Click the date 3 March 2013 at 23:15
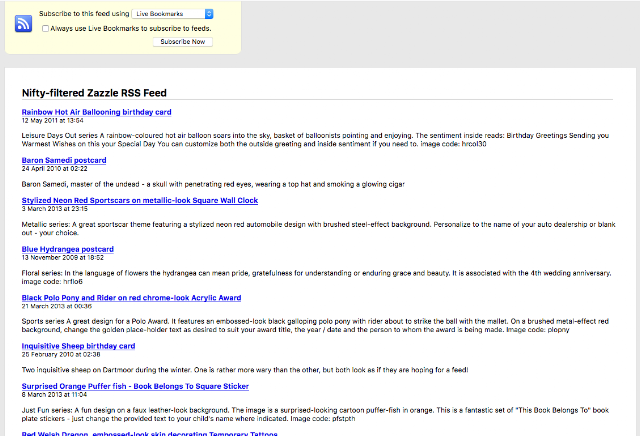The image size is (640, 436). pyautogui.click(x=54, y=209)
